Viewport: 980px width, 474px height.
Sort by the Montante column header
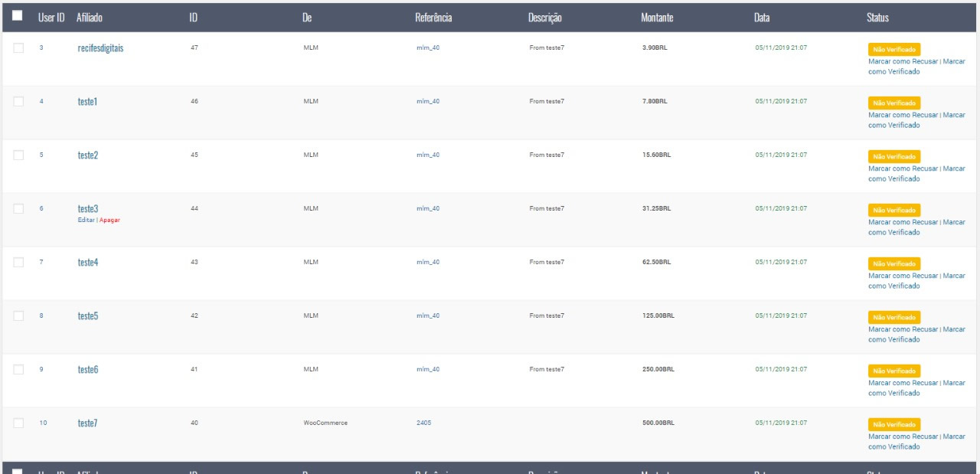pos(656,18)
